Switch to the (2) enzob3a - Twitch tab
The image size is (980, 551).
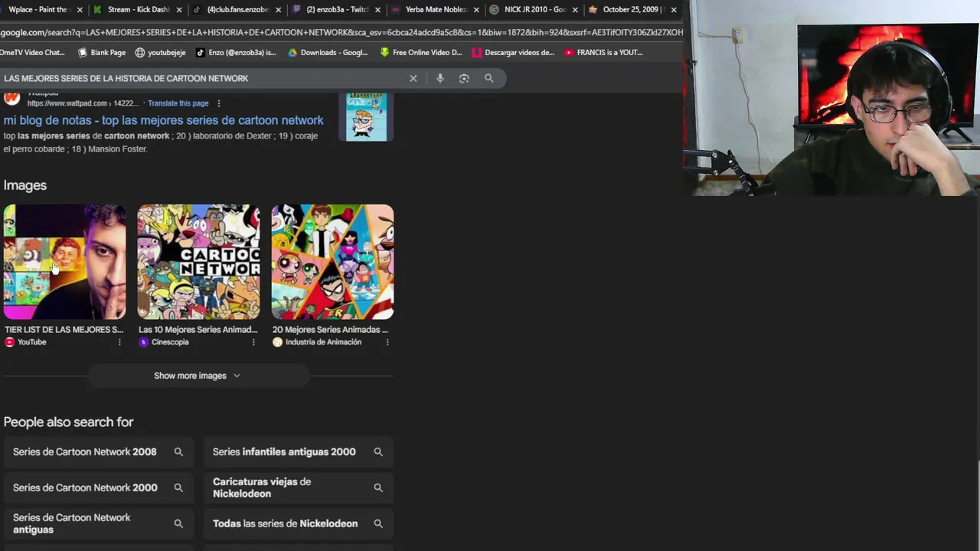[337, 10]
